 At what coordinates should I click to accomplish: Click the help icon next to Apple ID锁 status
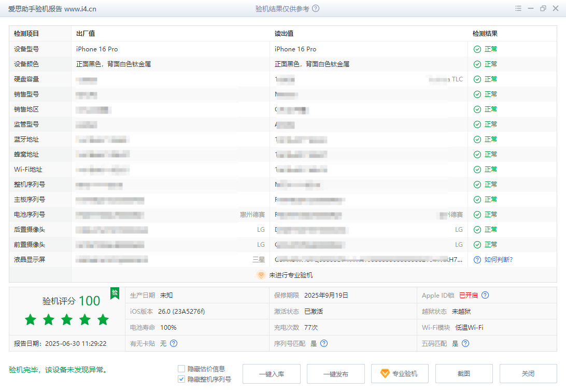485,295
